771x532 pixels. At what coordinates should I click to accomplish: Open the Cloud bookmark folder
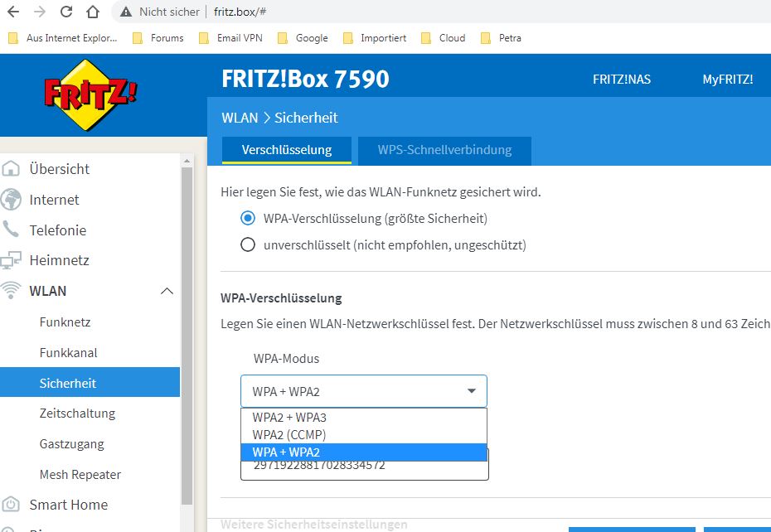pos(444,38)
